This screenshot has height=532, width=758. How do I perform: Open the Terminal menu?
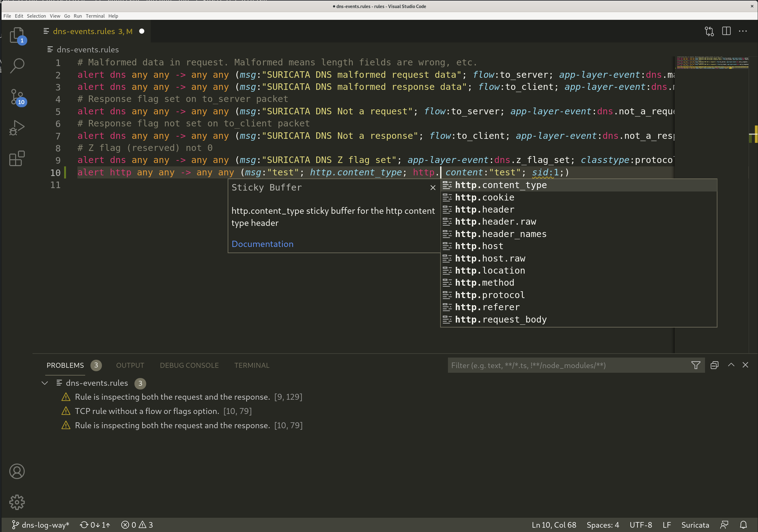95,16
